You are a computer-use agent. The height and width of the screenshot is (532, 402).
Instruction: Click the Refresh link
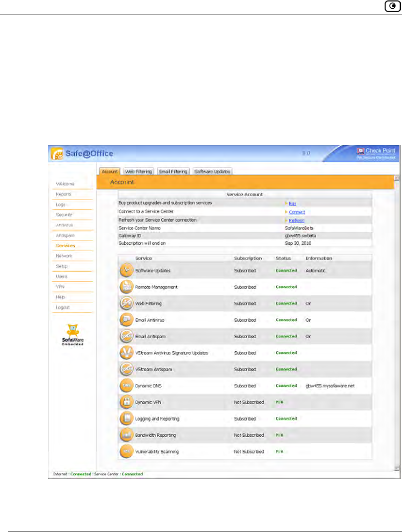pyautogui.click(x=297, y=221)
